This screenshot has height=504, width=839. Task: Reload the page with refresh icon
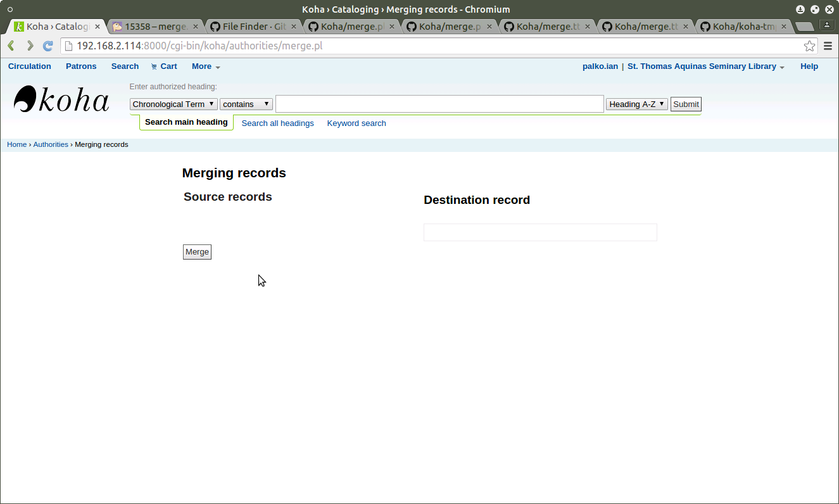point(47,46)
